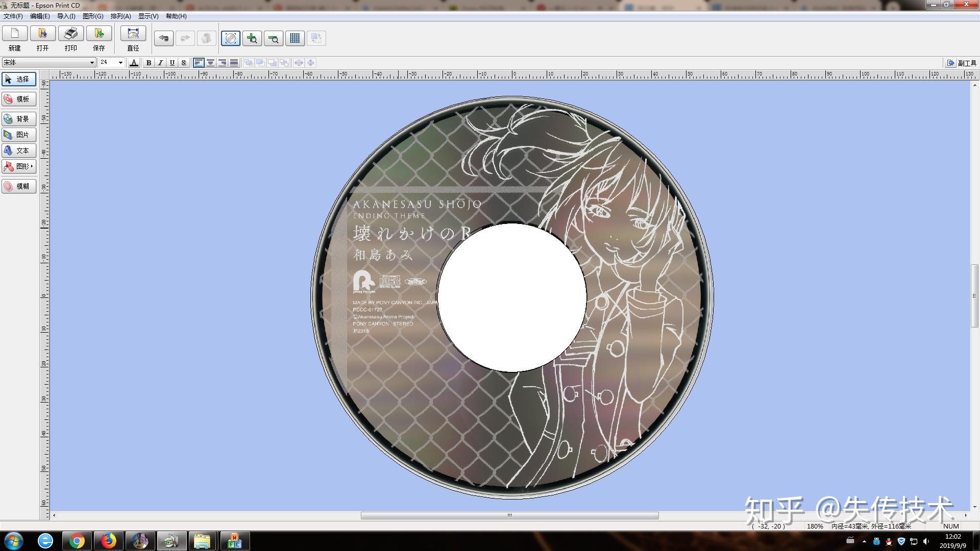Screen dimensions: 980x551
Task: Expand the 图形 shapes tool arrow
Action: click(32, 166)
